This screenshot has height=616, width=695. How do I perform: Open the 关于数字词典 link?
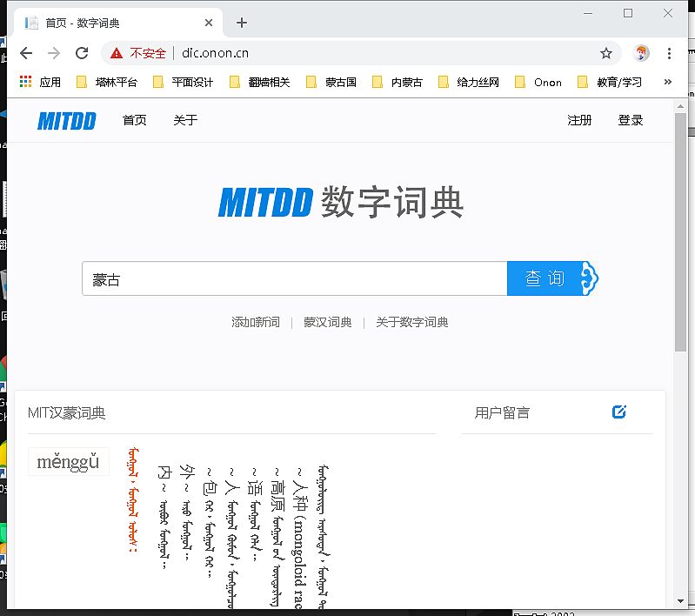pos(411,322)
